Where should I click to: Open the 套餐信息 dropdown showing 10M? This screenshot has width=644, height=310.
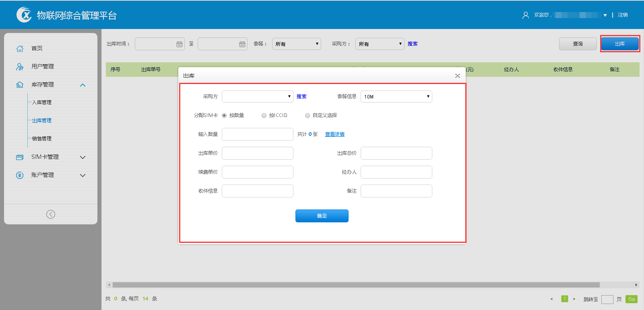pos(396,96)
